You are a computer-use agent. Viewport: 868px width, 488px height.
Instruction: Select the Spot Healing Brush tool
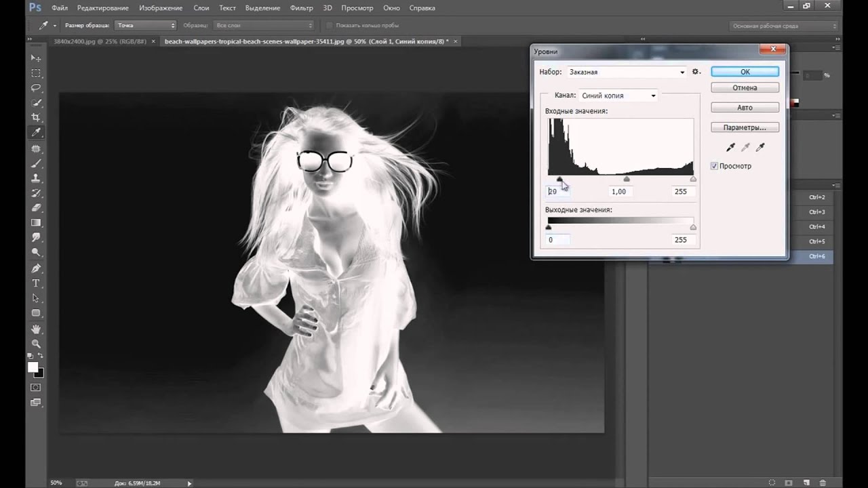(36, 148)
